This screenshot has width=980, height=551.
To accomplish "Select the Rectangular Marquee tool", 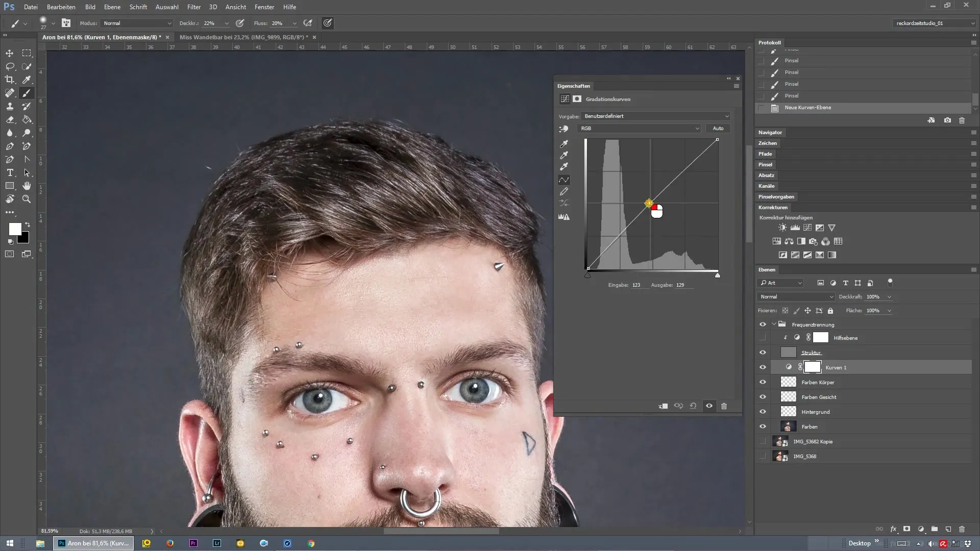I will coord(27,53).
